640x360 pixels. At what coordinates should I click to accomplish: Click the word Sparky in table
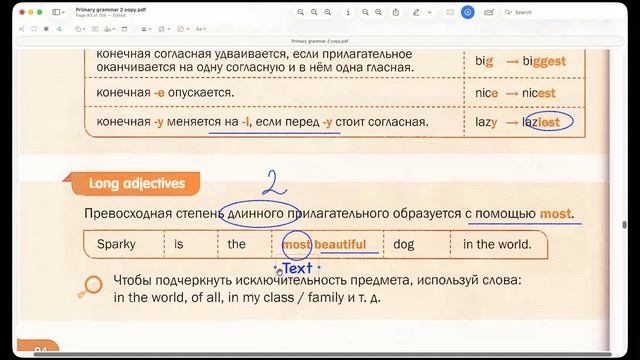pos(116,244)
